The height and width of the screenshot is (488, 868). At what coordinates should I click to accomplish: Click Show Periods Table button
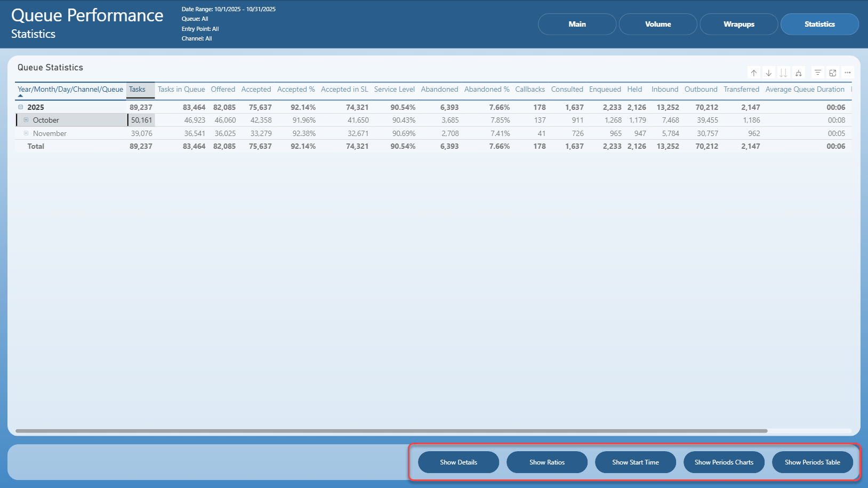pos(813,462)
